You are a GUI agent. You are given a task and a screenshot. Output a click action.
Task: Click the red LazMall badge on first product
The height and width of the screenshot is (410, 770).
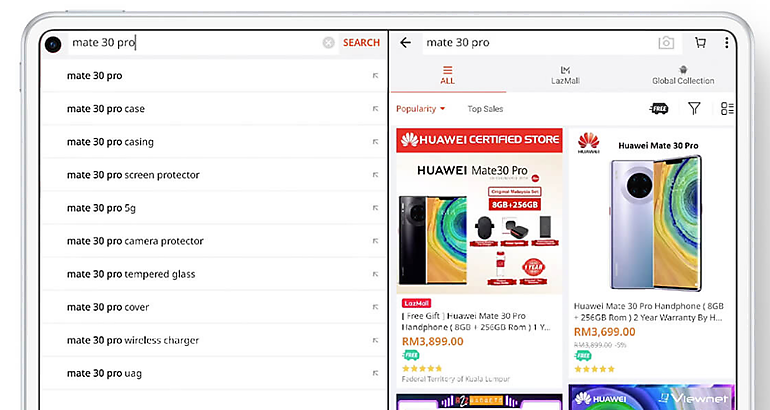pos(416,303)
